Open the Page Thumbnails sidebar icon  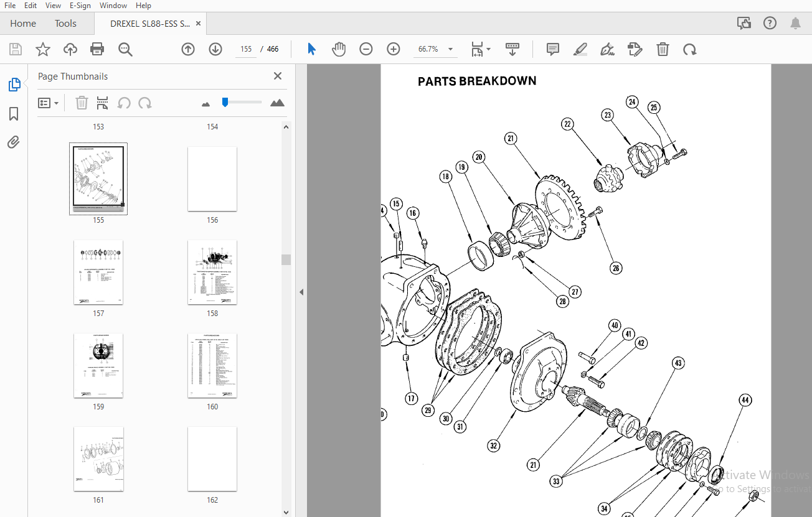click(x=14, y=85)
